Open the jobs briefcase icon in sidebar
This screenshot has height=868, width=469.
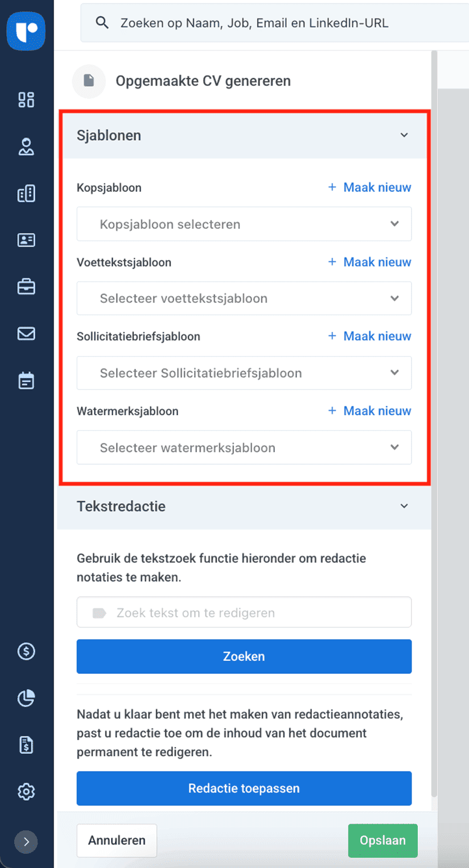click(x=26, y=286)
